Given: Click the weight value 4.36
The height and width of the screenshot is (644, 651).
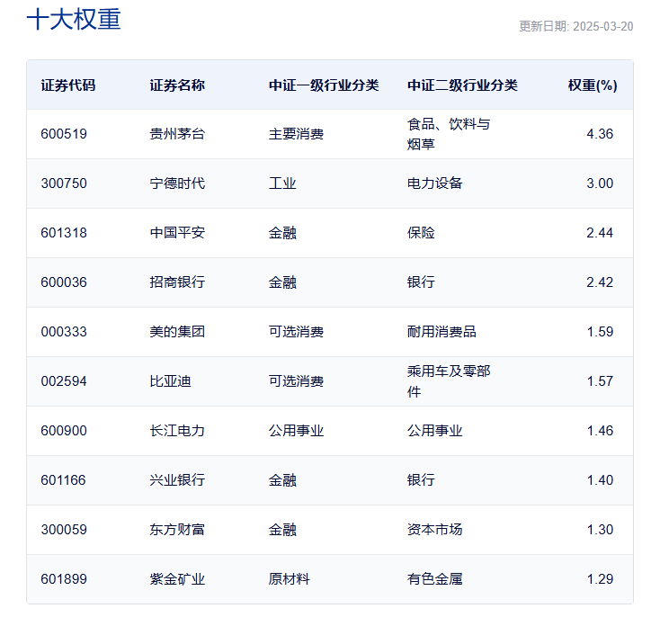Looking at the screenshot, I should [x=600, y=134].
